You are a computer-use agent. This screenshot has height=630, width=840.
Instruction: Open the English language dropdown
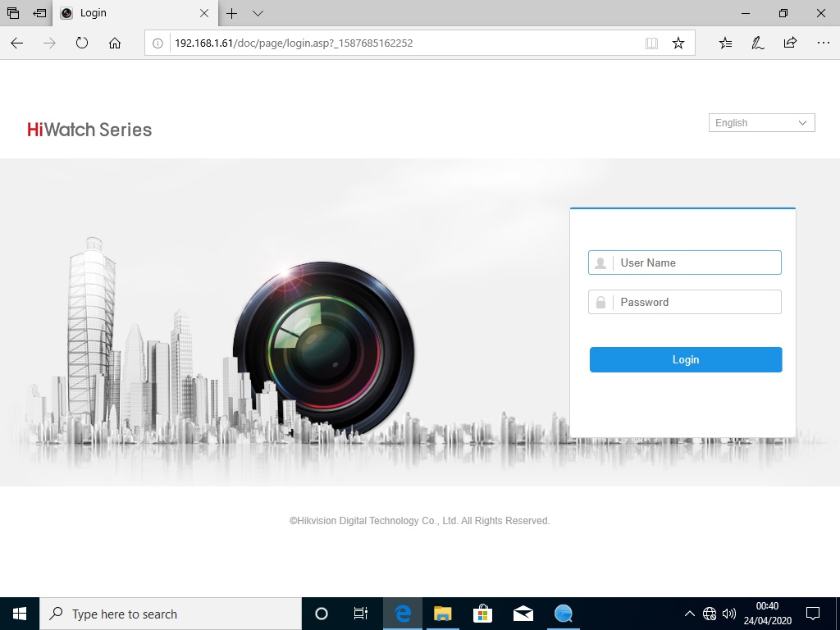761,123
